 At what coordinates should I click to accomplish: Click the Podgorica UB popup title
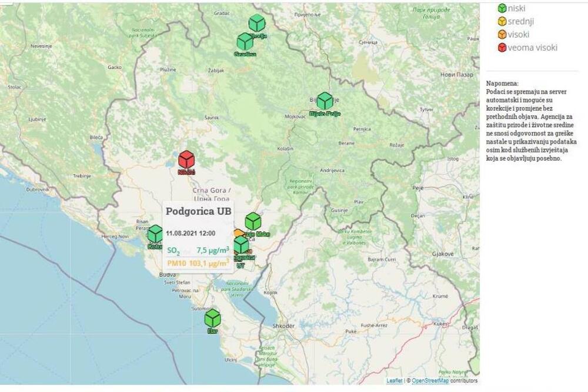198,211
